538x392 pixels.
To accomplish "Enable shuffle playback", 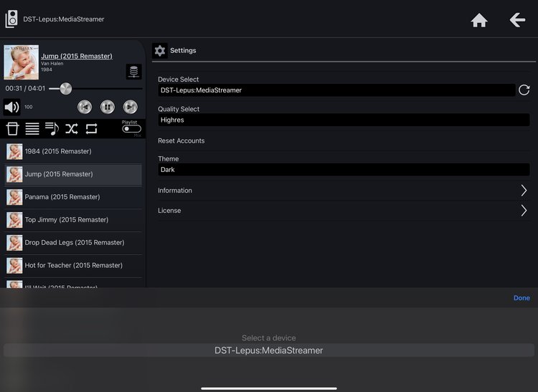I will pyautogui.click(x=71, y=129).
